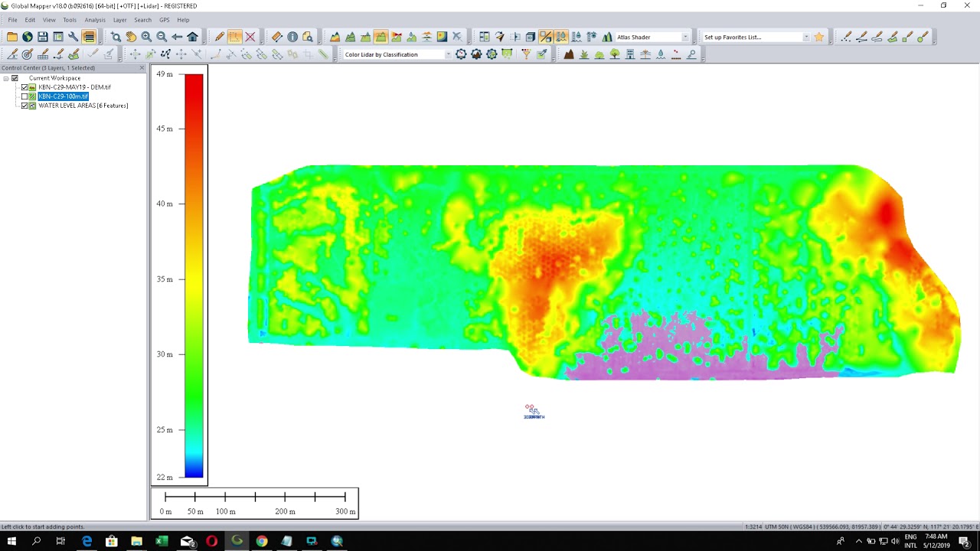
Task: Open the Search menu
Action: [x=142, y=20]
